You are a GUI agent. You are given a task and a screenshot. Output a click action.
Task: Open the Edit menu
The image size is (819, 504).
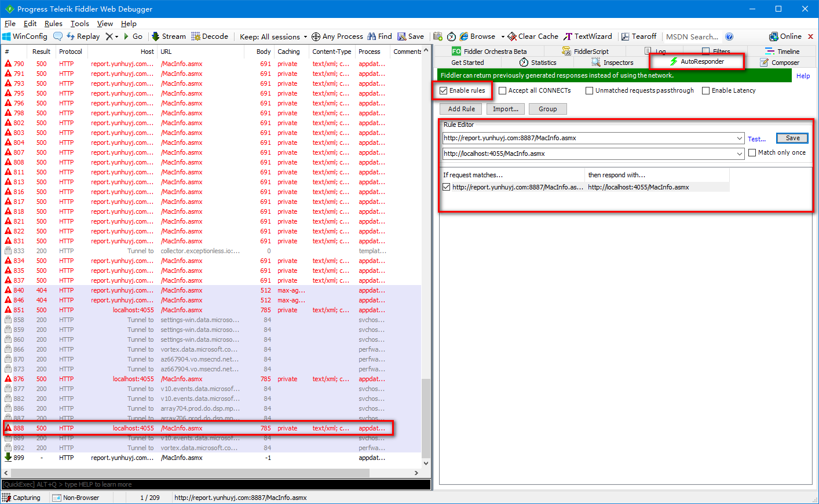30,24
